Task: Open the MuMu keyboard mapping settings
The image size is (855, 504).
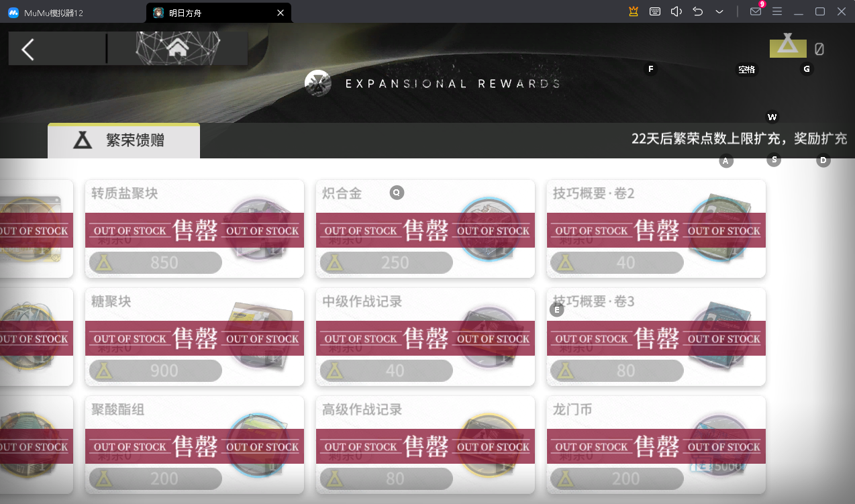Action: [655, 11]
